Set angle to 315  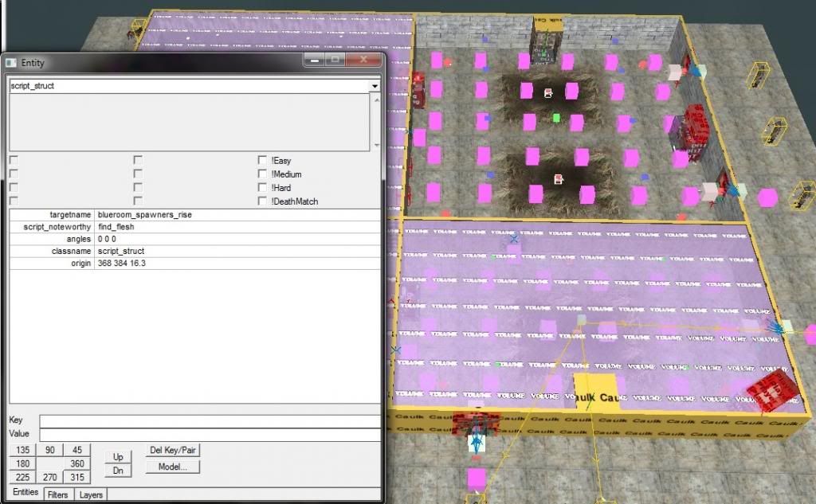(x=77, y=477)
